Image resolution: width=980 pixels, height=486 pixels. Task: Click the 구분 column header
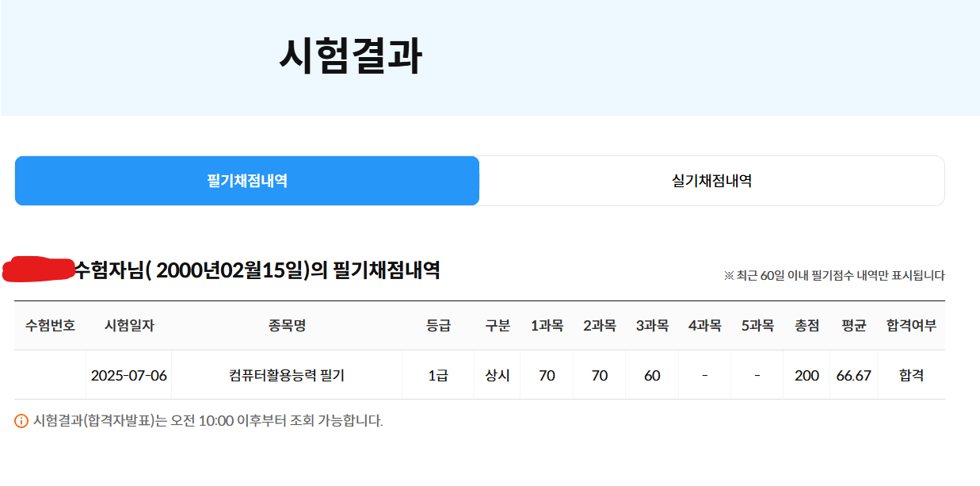[x=498, y=326]
